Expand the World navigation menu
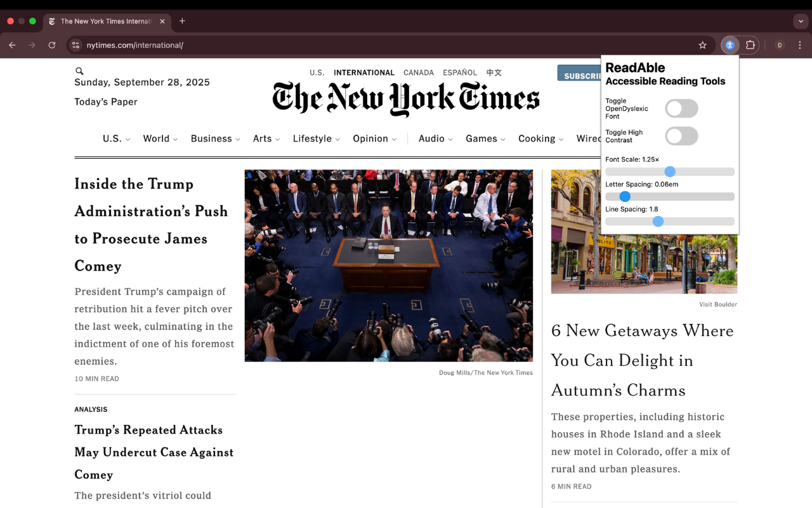 (x=160, y=138)
